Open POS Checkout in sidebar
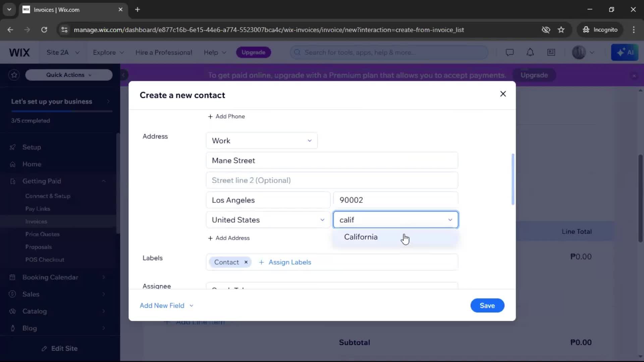 (45, 260)
